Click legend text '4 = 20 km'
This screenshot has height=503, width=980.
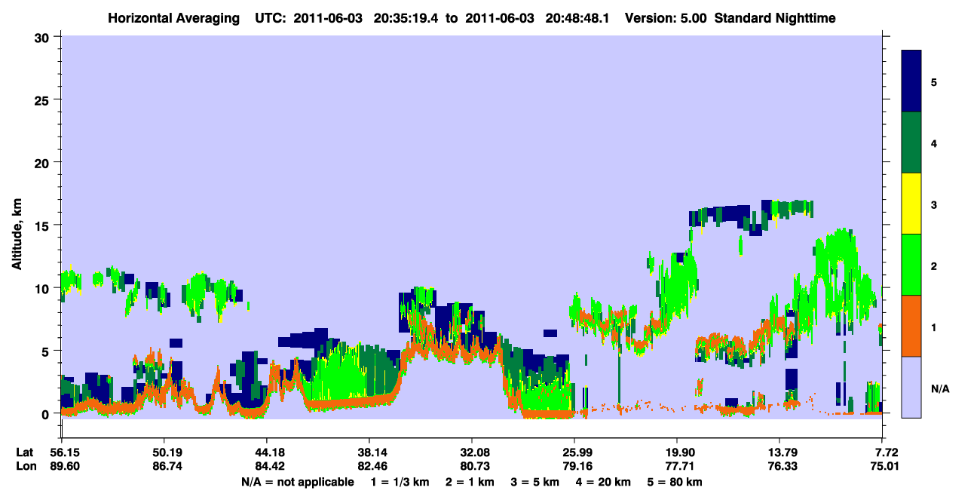click(x=603, y=482)
